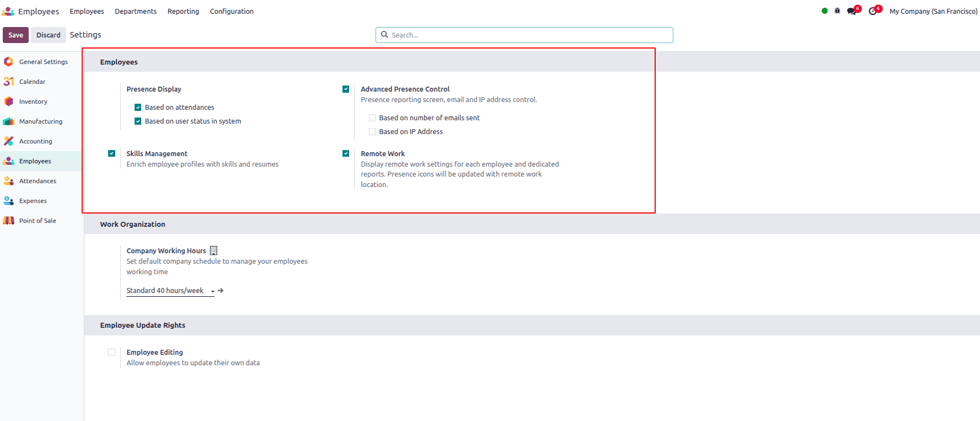The width and height of the screenshot is (980, 421).
Task: Click the Company Working Hours label
Action: click(x=166, y=251)
